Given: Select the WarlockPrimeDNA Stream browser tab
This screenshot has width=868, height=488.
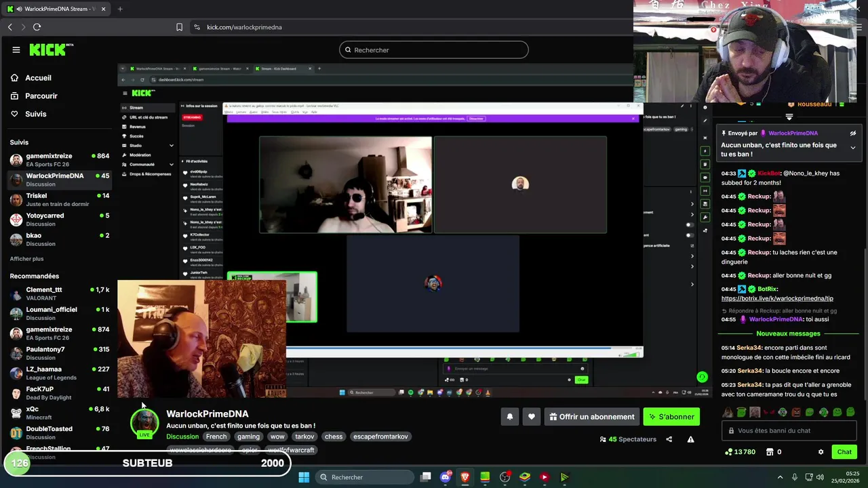Looking at the screenshot, I should tap(56, 9).
